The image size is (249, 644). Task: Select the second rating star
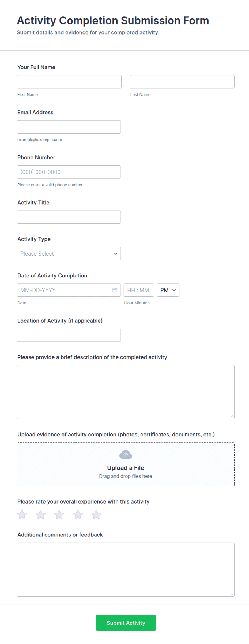[x=41, y=515]
